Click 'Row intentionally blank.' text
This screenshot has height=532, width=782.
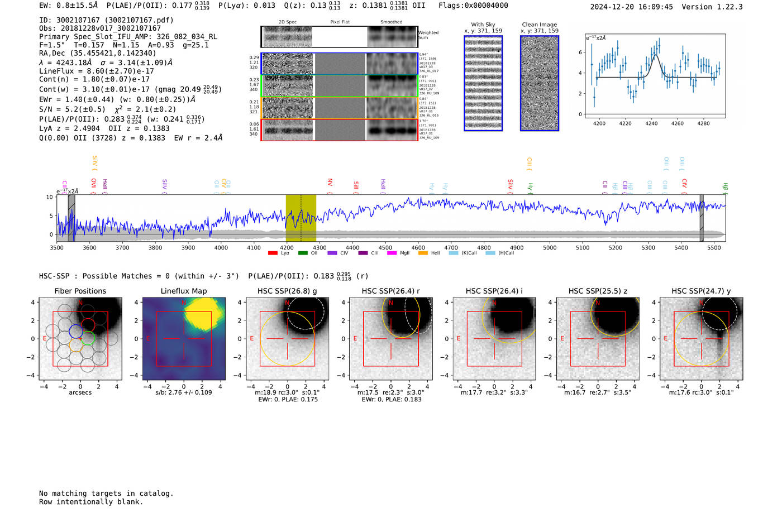click(91, 502)
